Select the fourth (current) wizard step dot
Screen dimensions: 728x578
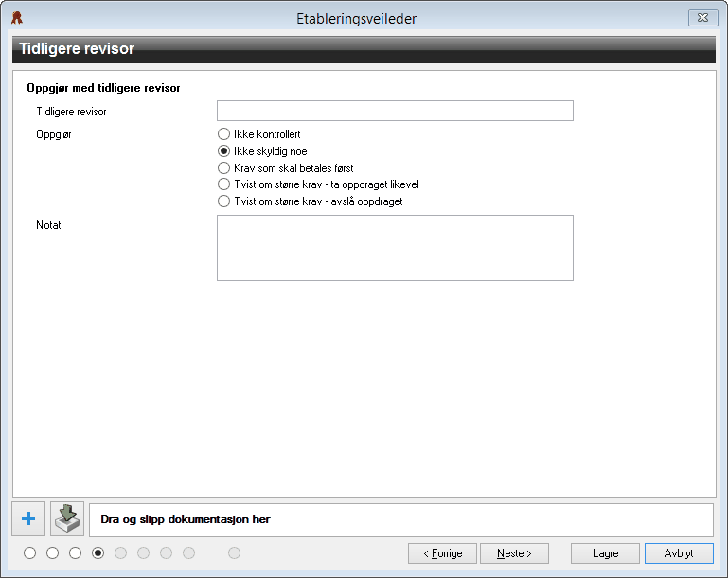click(x=98, y=553)
